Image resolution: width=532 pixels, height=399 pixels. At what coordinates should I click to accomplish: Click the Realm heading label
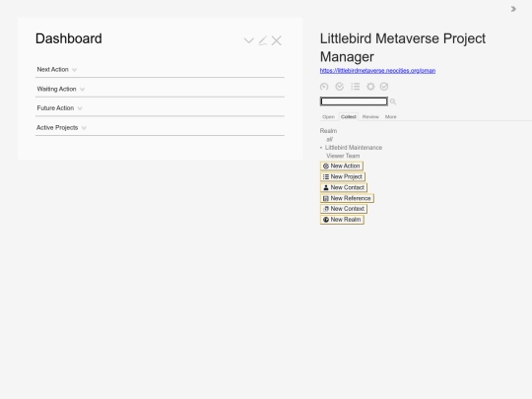click(x=328, y=131)
